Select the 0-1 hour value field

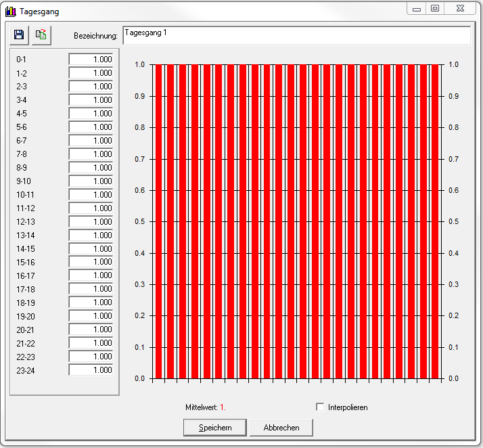(x=91, y=60)
